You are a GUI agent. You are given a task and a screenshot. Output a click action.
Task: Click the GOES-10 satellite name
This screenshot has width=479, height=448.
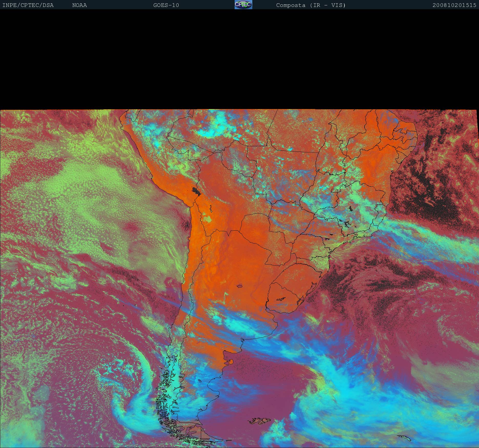click(166, 5)
